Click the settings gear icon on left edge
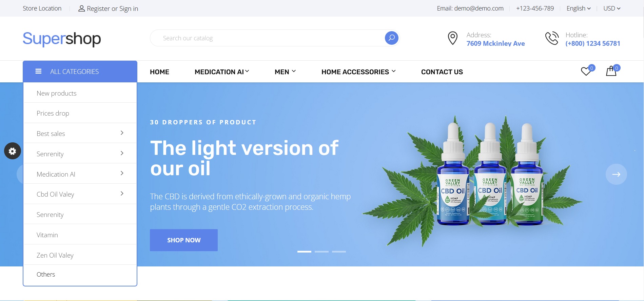Screen dimensions: 644x301 click(x=13, y=151)
